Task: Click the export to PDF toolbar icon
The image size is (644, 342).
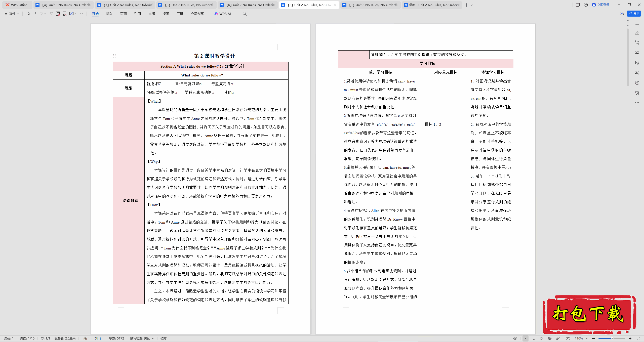Action: tap(58, 14)
